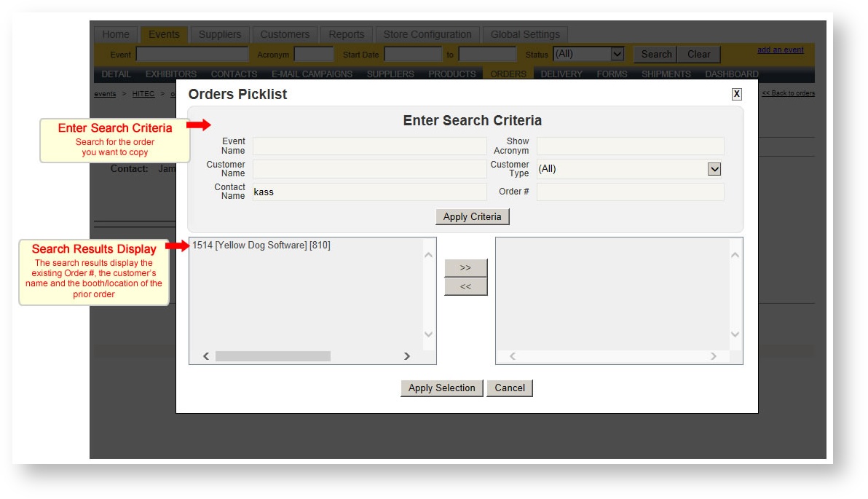This screenshot has width=868, height=499.
Task: Click the >> move-right button
Action: point(465,268)
